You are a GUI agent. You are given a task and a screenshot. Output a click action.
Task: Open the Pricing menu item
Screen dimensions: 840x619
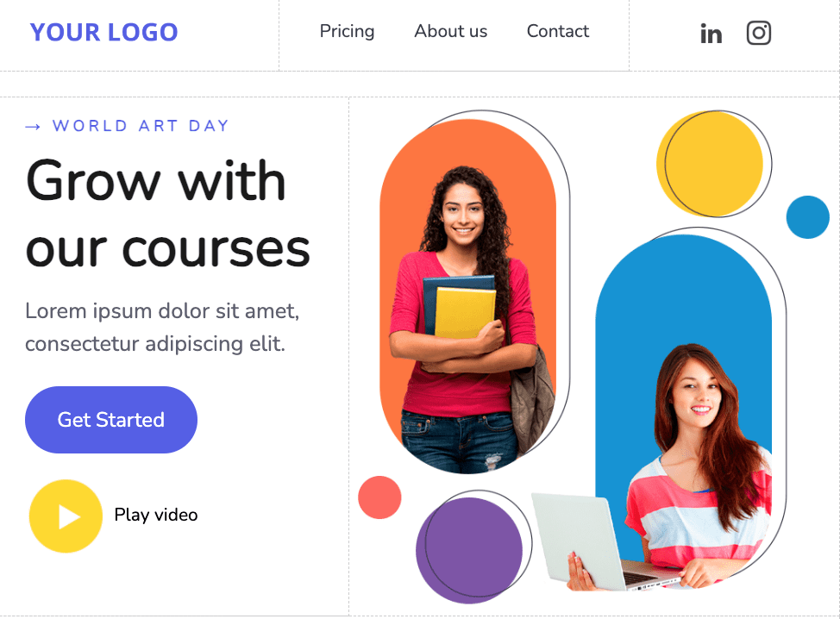[x=348, y=32]
